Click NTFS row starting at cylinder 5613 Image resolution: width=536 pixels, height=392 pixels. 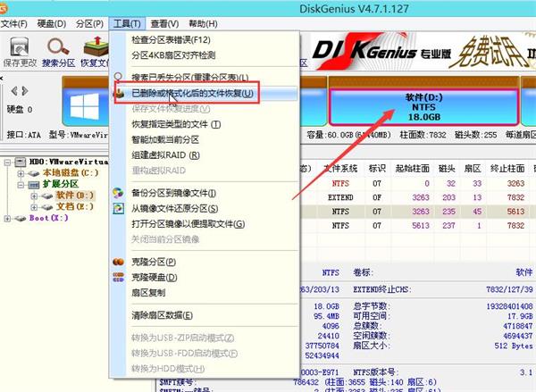pyautogui.click(x=418, y=226)
